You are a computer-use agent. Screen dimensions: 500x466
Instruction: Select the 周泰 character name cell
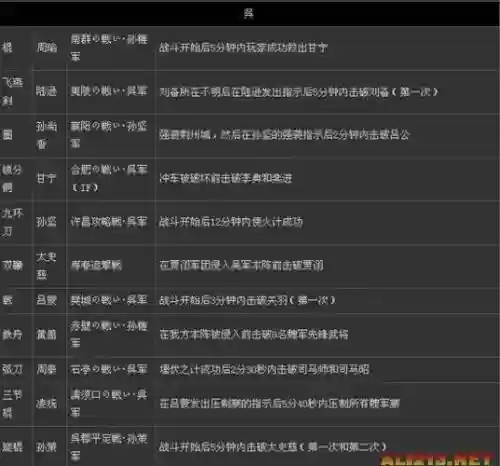click(46, 369)
